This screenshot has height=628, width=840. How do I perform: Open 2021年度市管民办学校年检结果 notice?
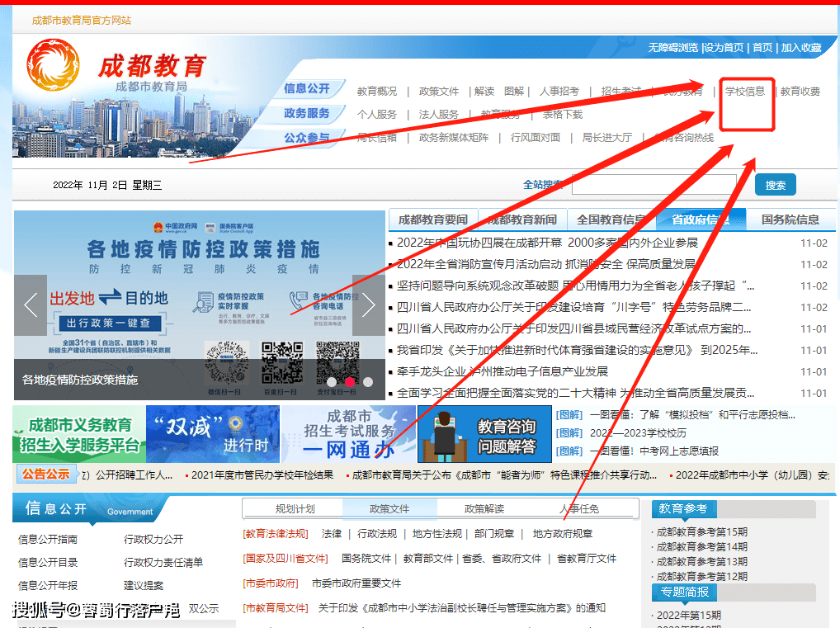pos(262,475)
